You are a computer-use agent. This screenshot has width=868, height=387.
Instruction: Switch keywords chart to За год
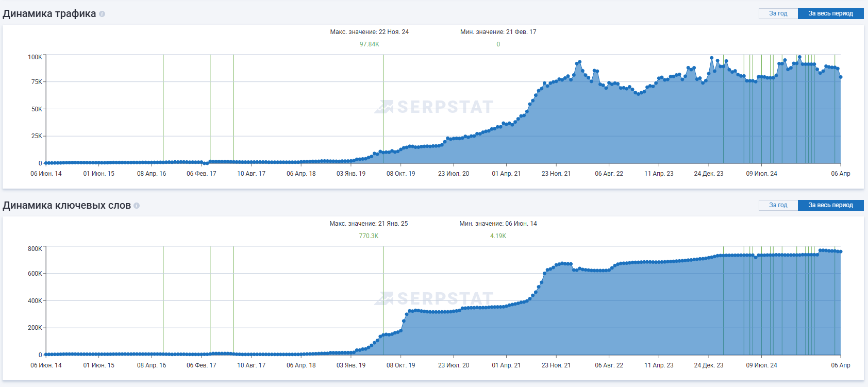(778, 205)
